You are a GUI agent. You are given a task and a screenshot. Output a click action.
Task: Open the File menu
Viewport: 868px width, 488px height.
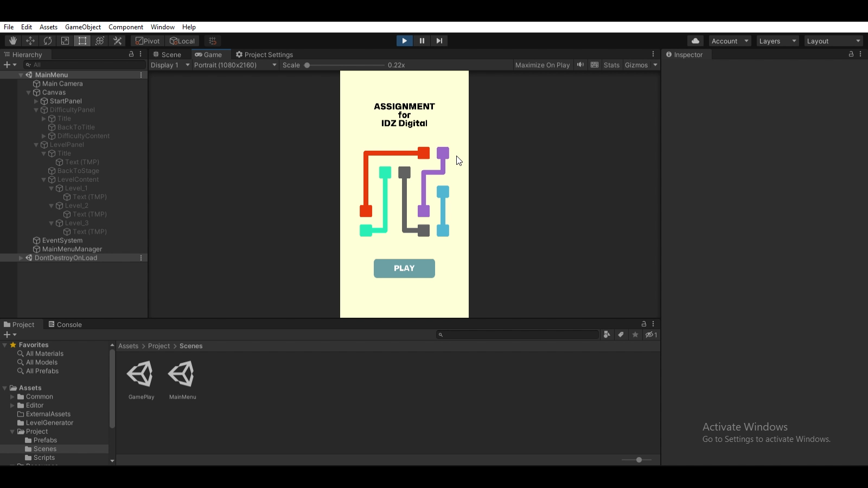pyautogui.click(x=9, y=27)
